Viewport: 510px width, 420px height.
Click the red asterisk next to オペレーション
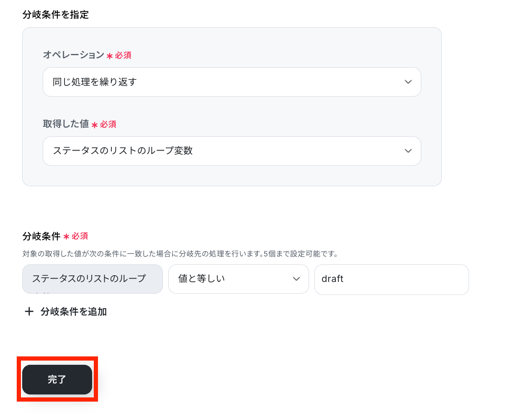[110, 56]
